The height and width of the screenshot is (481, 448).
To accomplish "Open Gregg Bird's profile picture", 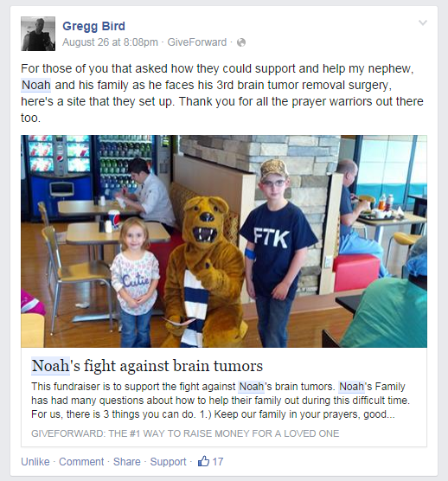I will pos(38,34).
